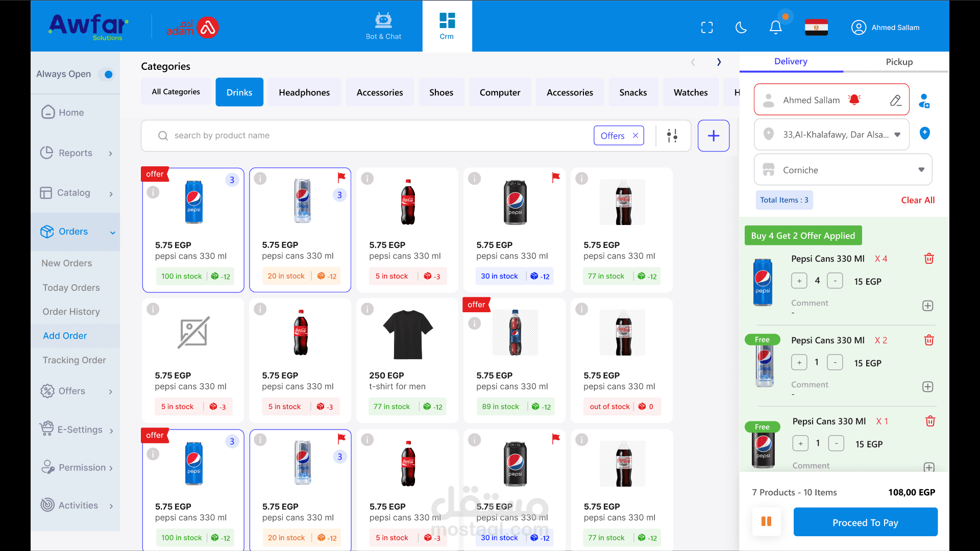Click the orange pause order button
Screen dimensions: 980x551
tap(766, 521)
